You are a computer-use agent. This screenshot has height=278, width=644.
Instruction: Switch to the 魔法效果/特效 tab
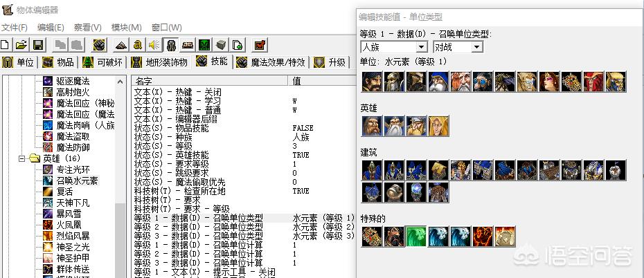[x=271, y=62]
